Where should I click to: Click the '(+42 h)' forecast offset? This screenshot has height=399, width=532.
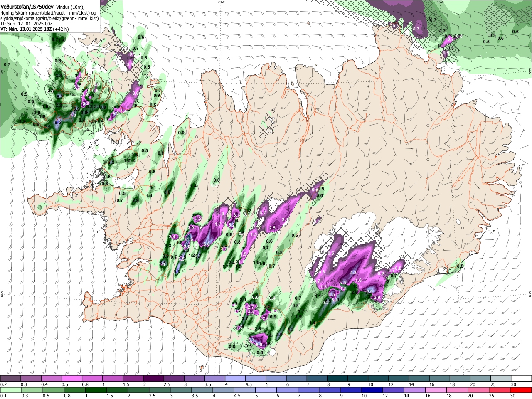[61, 29]
